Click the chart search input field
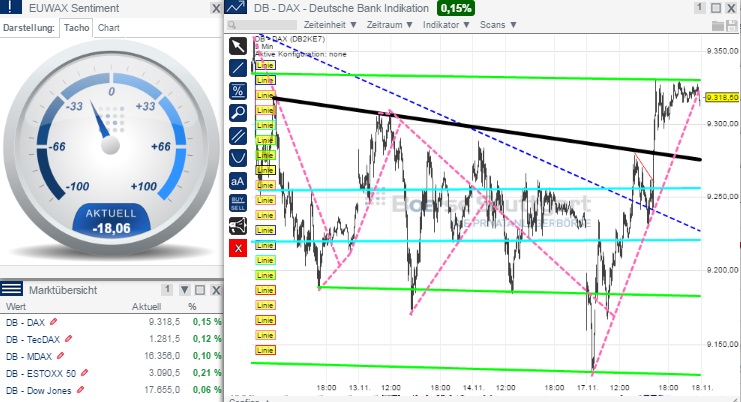The height and width of the screenshot is (402, 741). point(262,25)
